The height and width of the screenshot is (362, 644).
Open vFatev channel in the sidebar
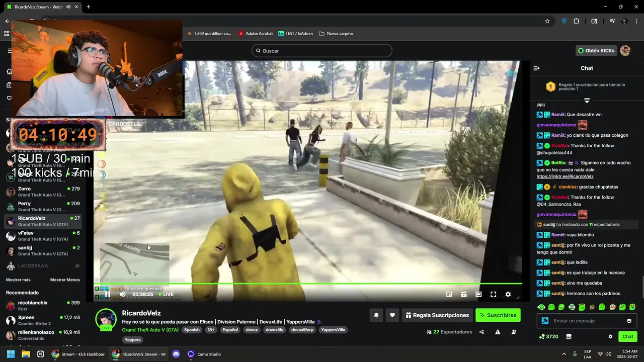tap(43, 236)
